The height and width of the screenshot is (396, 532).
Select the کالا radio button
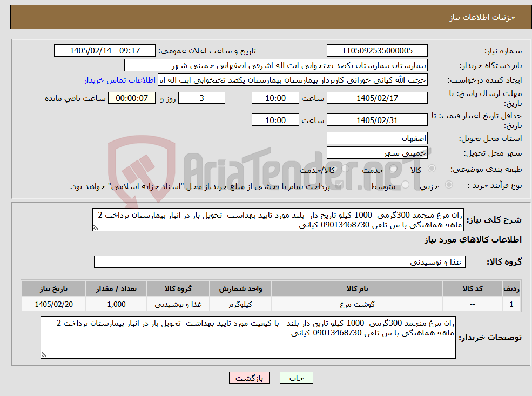click(432, 169)
